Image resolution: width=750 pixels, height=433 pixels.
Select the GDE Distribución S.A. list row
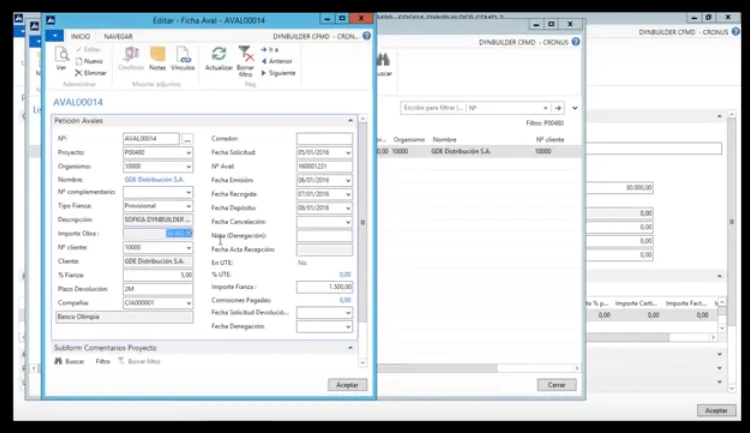click(x=478, y=151)
